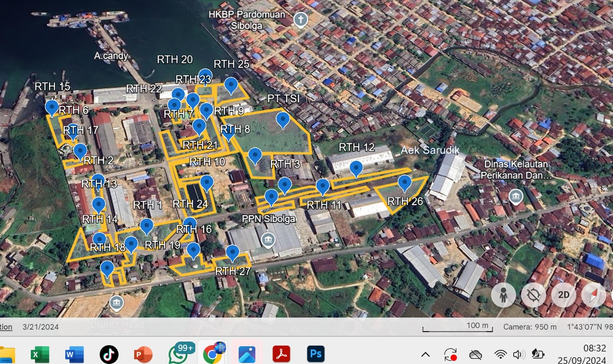Click the District Head Office place icon
This screenshot has width=613, height=364.
pyautogui.click(x=116, y=303)
